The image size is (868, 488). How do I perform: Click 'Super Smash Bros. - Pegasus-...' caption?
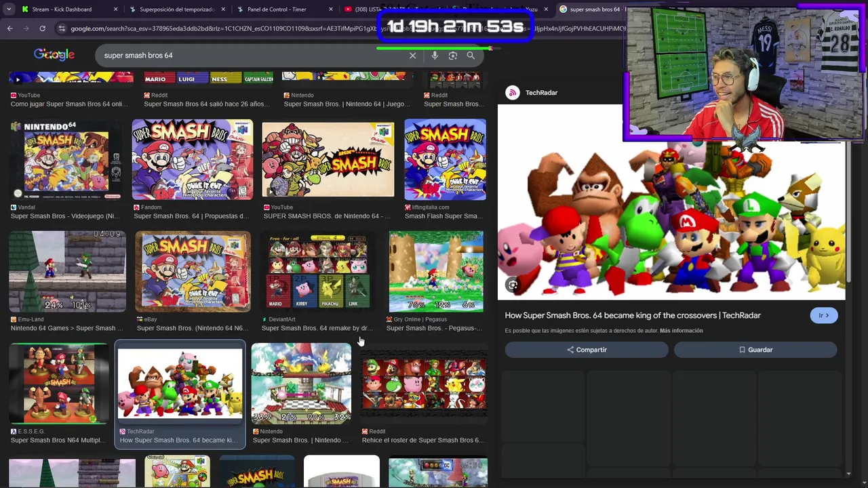click(x=434, y=328)
